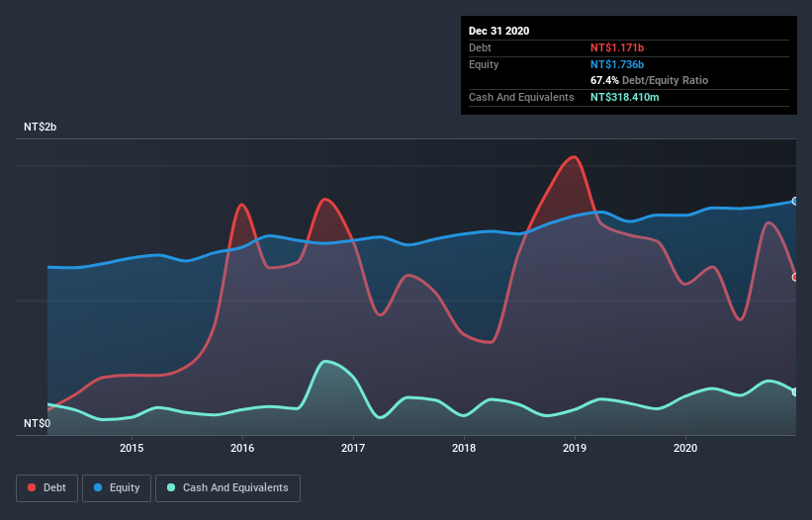Viewport: 812px width, 520px height.
Task: Click the NT$318.410m cash value
Action: coord(624,97)
